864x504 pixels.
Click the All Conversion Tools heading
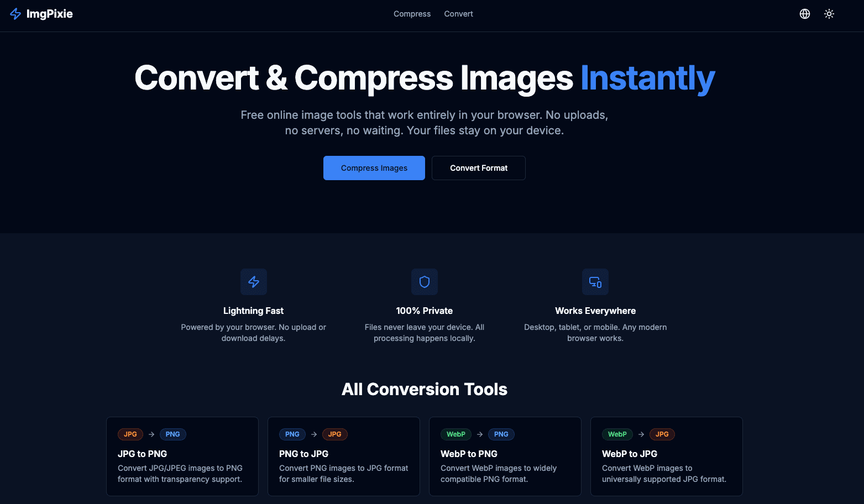(424, 389)
